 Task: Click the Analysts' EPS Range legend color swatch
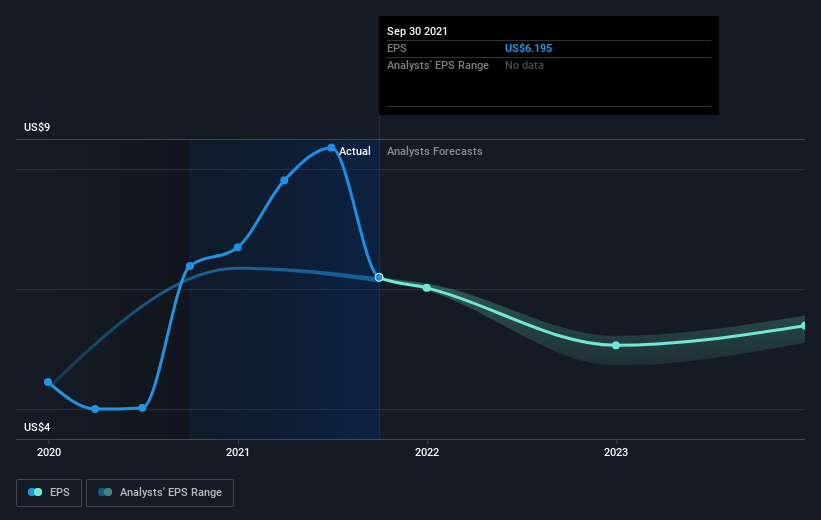[x=105, y=492]
